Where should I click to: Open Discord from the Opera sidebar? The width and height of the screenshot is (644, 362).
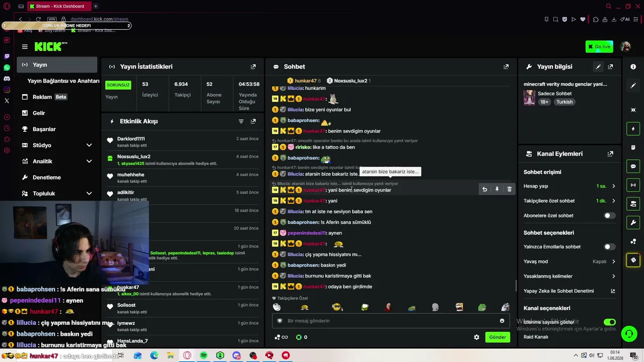point(7,78)
